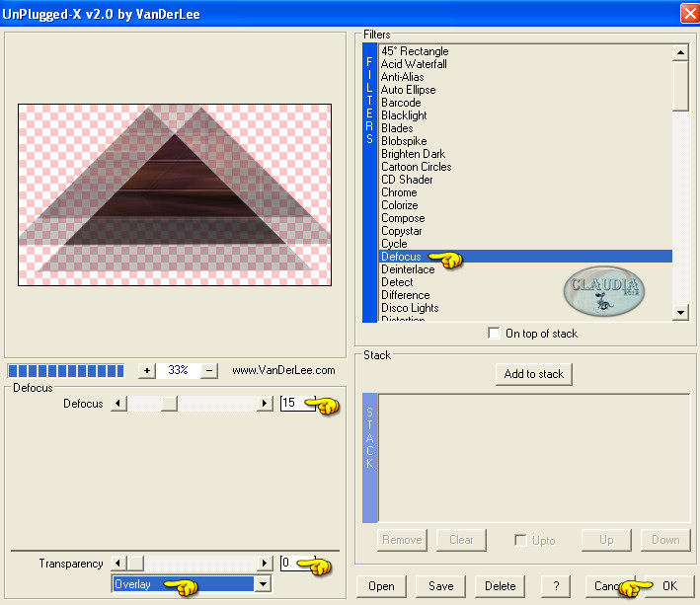Click the Transparency slider thumb
Viewport: 700px width, 605px height.
135,564
